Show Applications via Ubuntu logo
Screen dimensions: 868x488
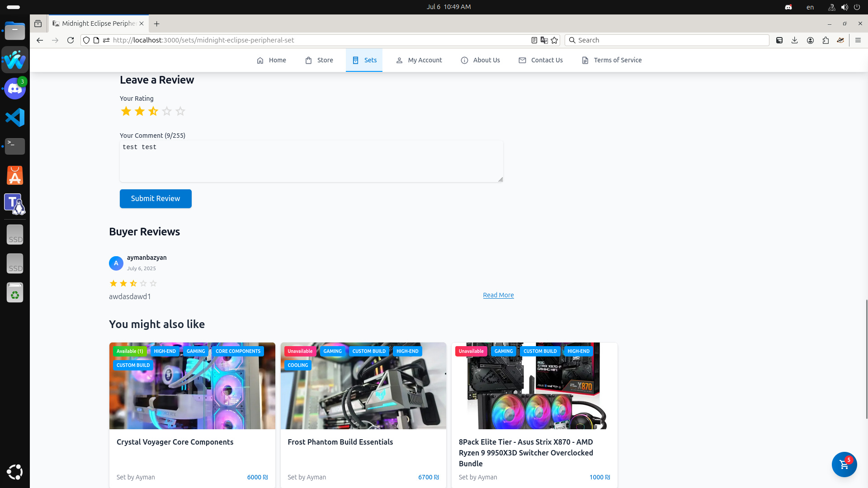(15, 472)
